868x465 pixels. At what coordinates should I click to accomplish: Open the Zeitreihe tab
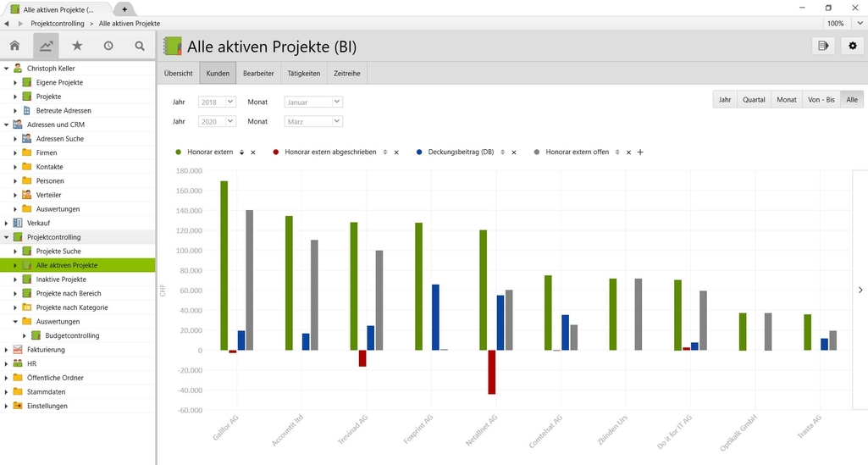(346, 74)
